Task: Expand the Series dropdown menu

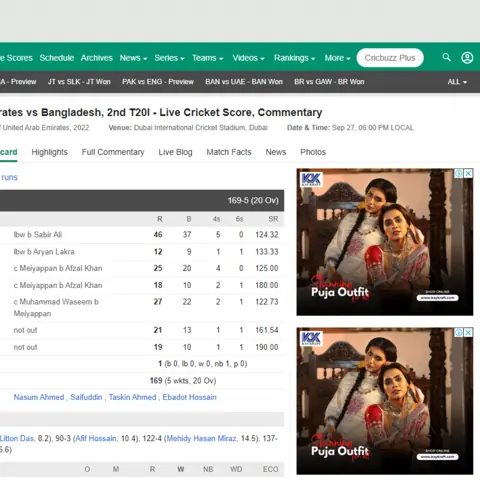Action: coord(169,58)
